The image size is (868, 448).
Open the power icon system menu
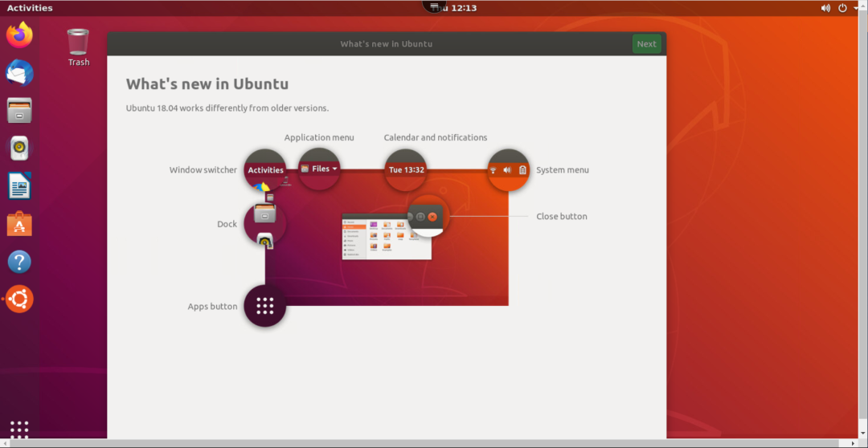[x=842, y=8]
